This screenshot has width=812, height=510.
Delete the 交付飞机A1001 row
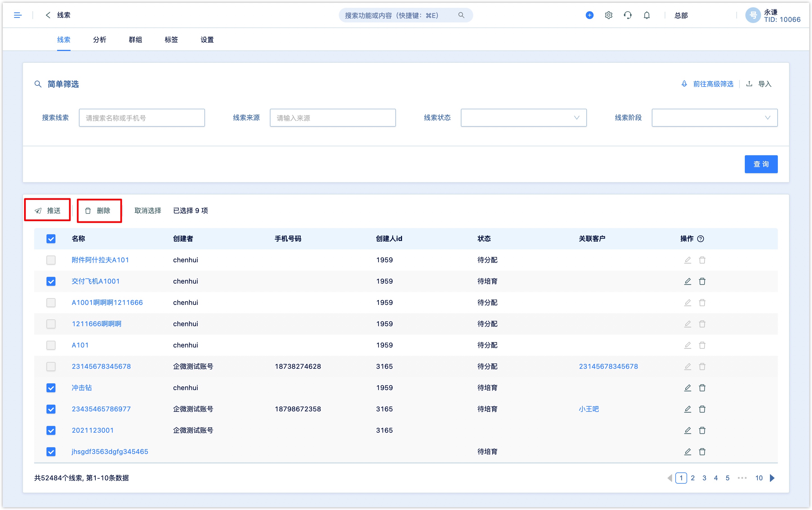coord(702,281)
